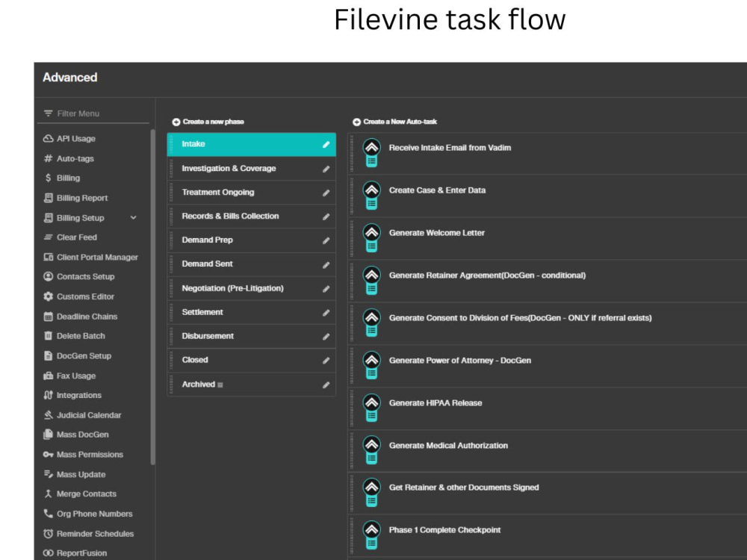Click the Billing Report icon

pos(48,198)
